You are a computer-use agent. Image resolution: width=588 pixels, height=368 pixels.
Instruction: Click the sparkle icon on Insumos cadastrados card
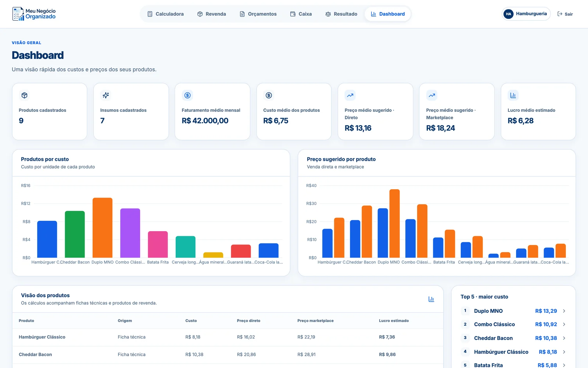(x=106, y=95)
